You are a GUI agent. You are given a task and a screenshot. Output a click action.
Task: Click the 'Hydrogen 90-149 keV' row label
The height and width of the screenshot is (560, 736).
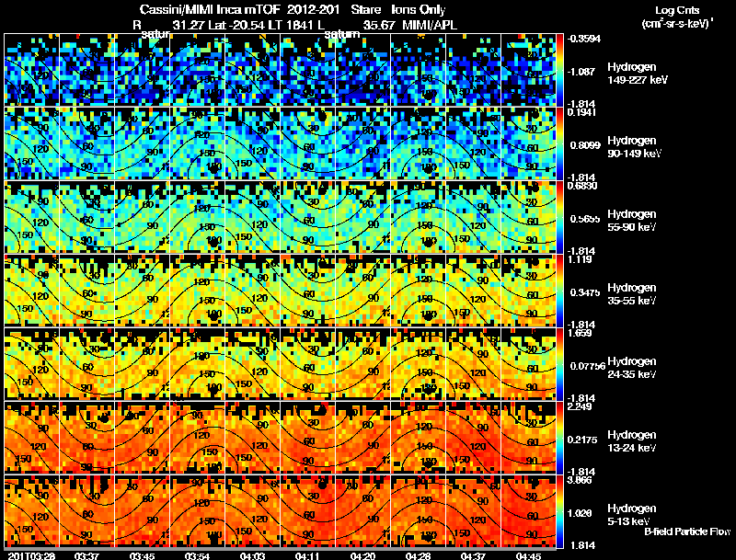click(x=634, y=147)
